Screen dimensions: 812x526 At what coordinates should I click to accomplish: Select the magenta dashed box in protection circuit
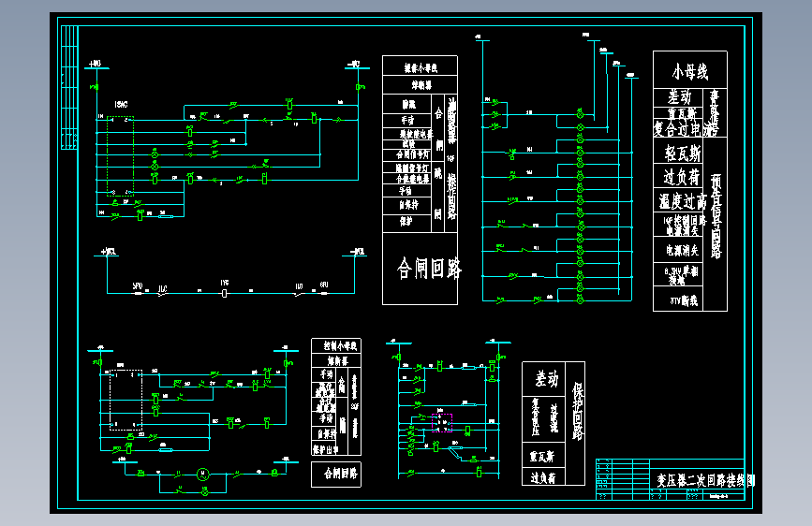442,422
